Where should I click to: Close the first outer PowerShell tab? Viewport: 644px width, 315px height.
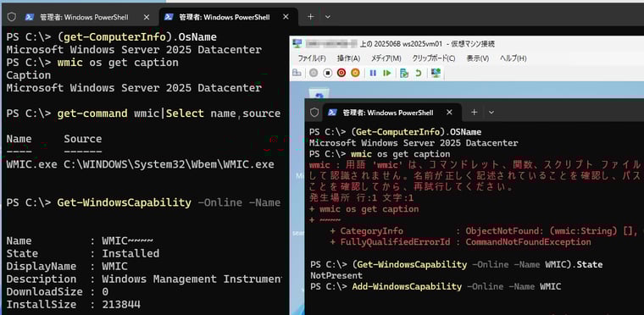point(147,17)
